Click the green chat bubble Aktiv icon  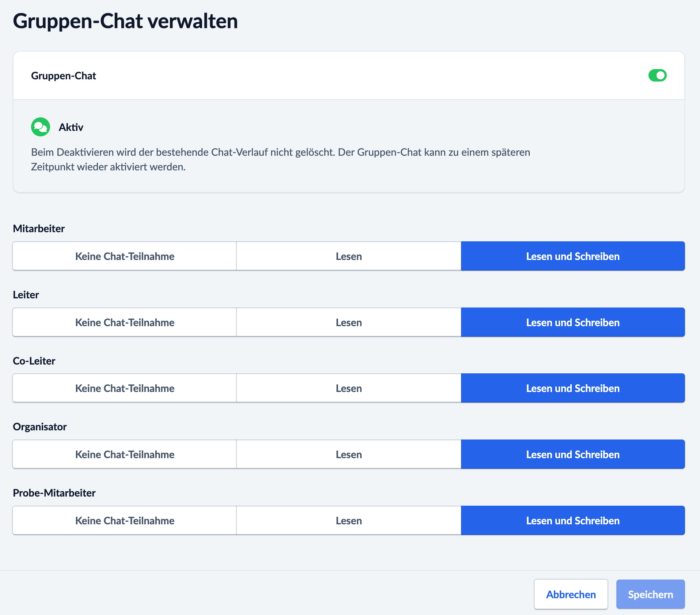pos(41,127)
